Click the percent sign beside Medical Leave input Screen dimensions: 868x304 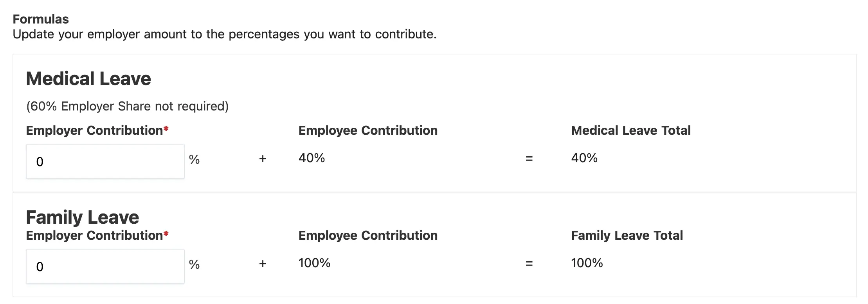(194, 159)
